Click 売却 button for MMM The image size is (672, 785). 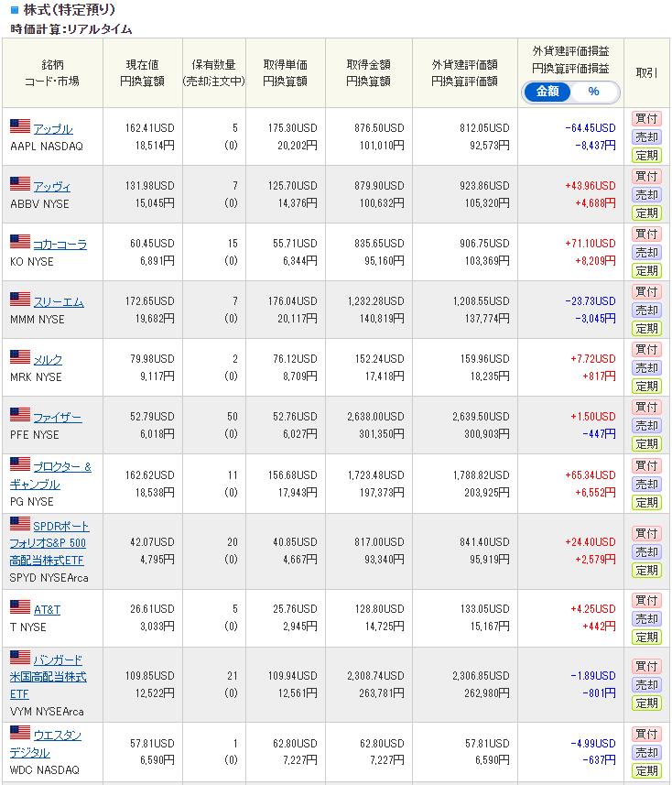(646, 310)
